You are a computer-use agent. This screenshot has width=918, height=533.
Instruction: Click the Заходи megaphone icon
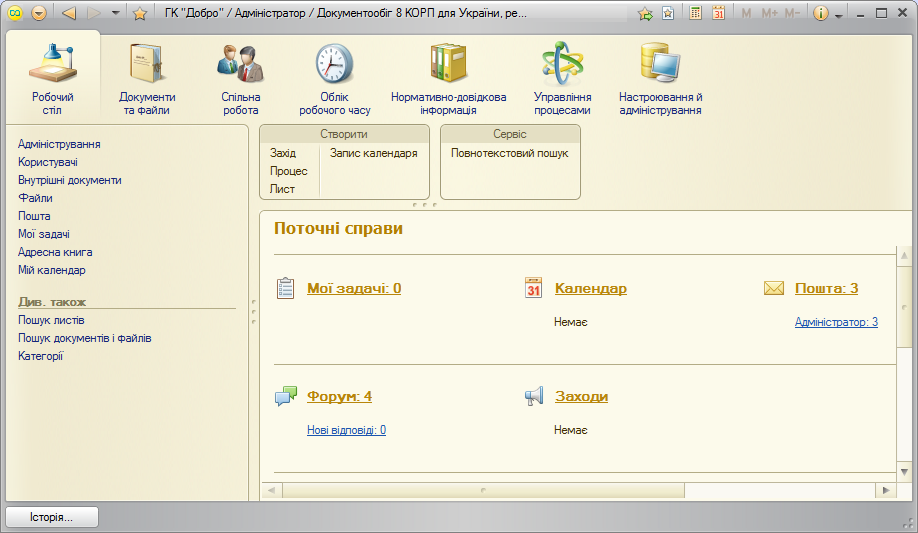point(534,397)
